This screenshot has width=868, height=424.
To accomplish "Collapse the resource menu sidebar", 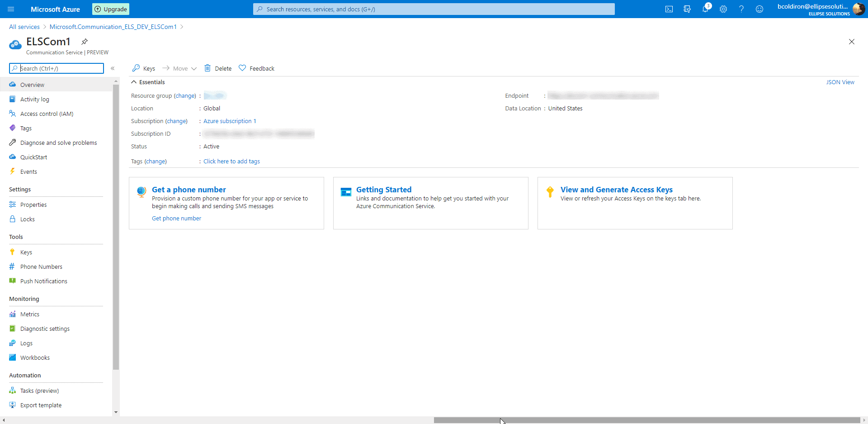I will (113, 68).
